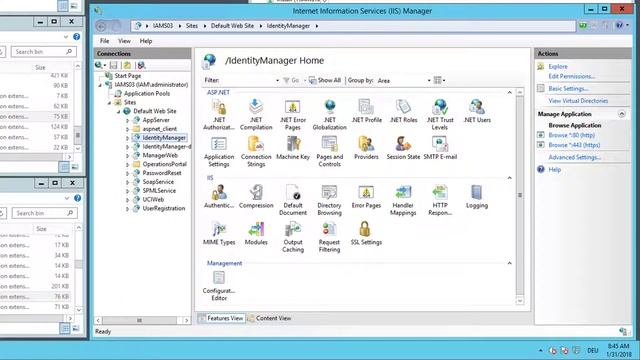Open Session State feature

tap(403, 148)
